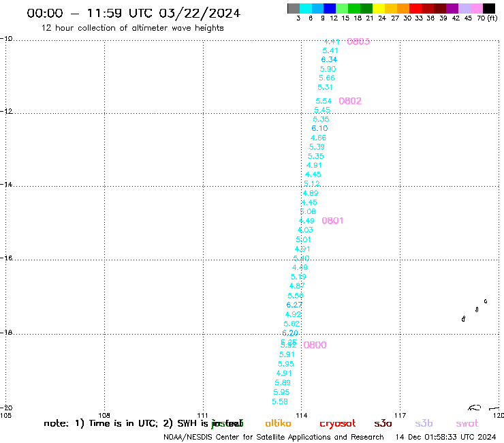The height and width of the screenshot is (443, 504).
Task: Click the pink 0803 time label
Action: coord(358,42)
